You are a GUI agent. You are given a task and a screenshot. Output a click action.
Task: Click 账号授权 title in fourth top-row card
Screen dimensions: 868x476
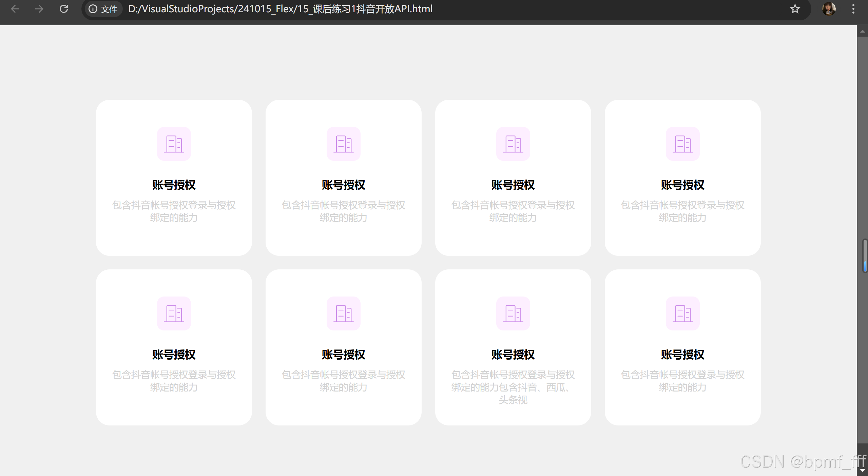pyautogui.click(x=682, y=185)
